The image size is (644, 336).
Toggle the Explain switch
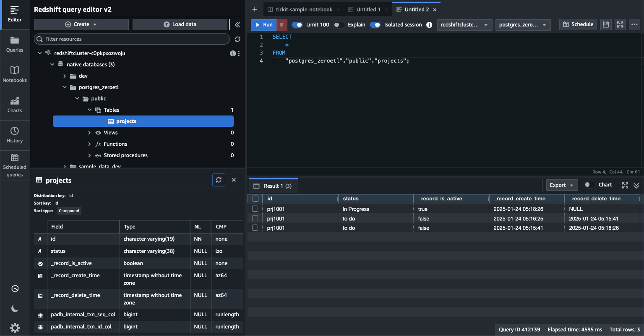point(339,25)
